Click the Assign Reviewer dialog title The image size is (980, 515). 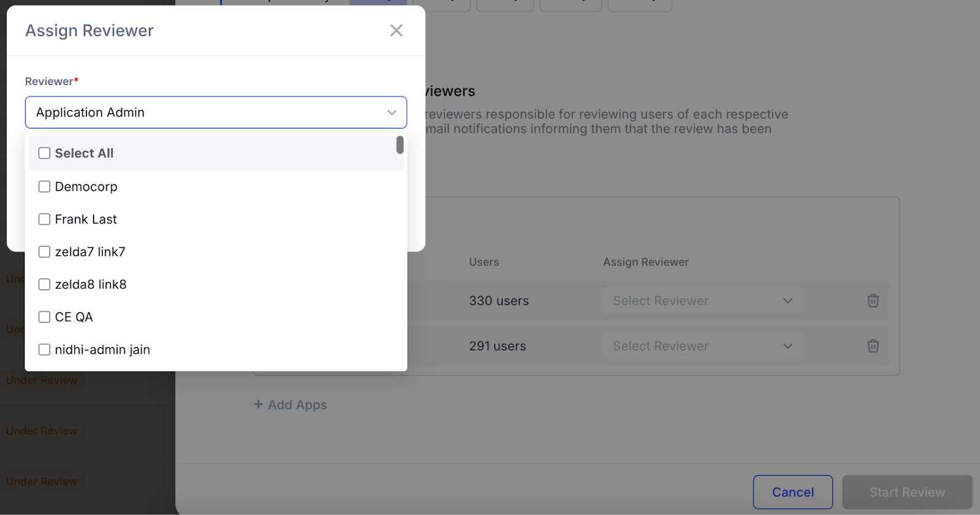click(x=89, y=31)
